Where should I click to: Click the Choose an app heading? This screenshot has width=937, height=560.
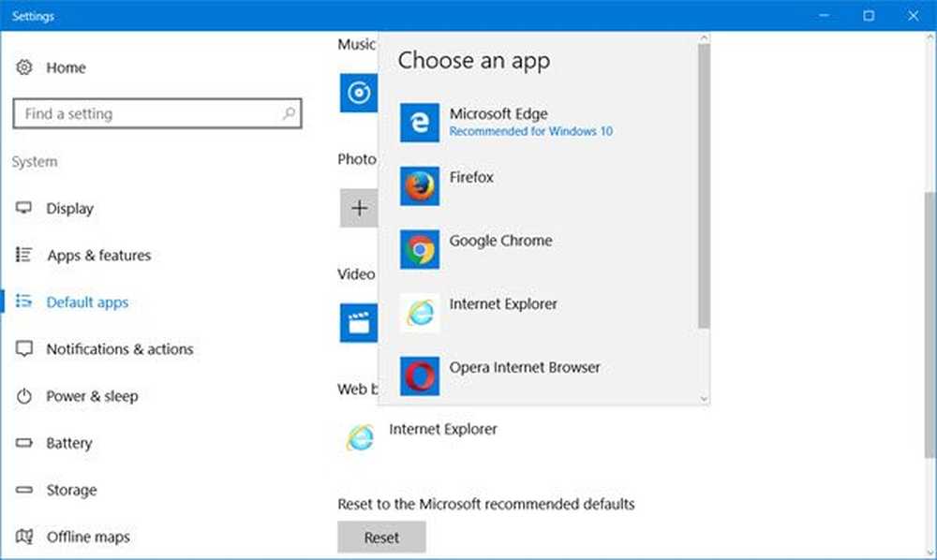(x=474, y=60)
